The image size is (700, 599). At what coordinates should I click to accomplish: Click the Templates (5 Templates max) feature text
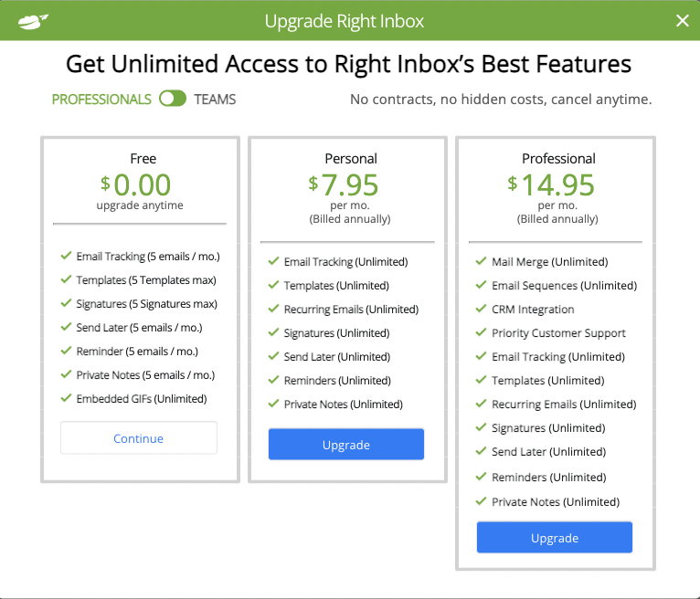tap(146, 280)
